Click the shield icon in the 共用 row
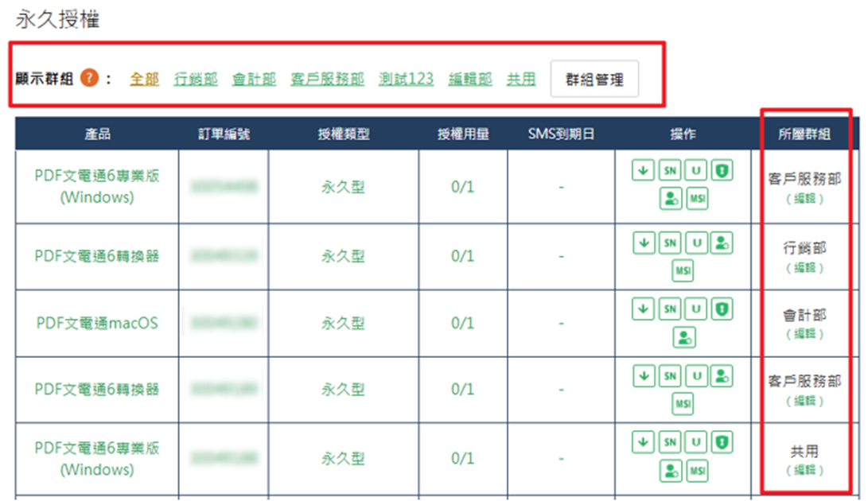Viewport: 868px width, 501px height. coord(722,442)
